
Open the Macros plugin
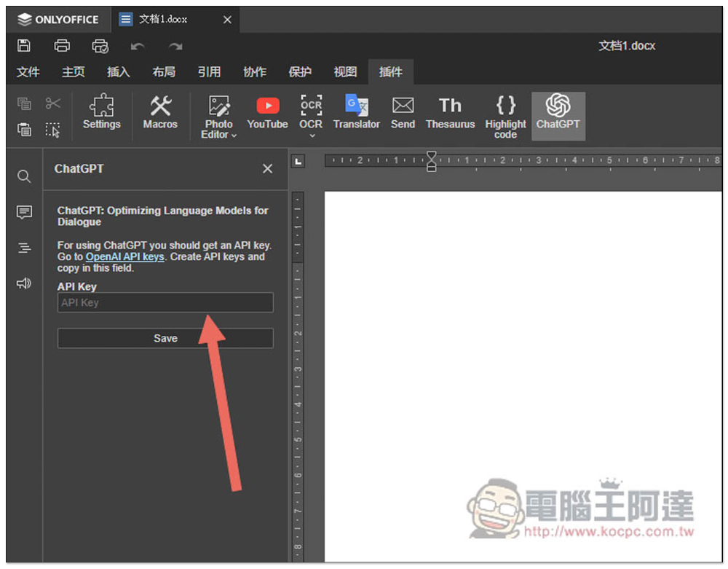point(160,113)
